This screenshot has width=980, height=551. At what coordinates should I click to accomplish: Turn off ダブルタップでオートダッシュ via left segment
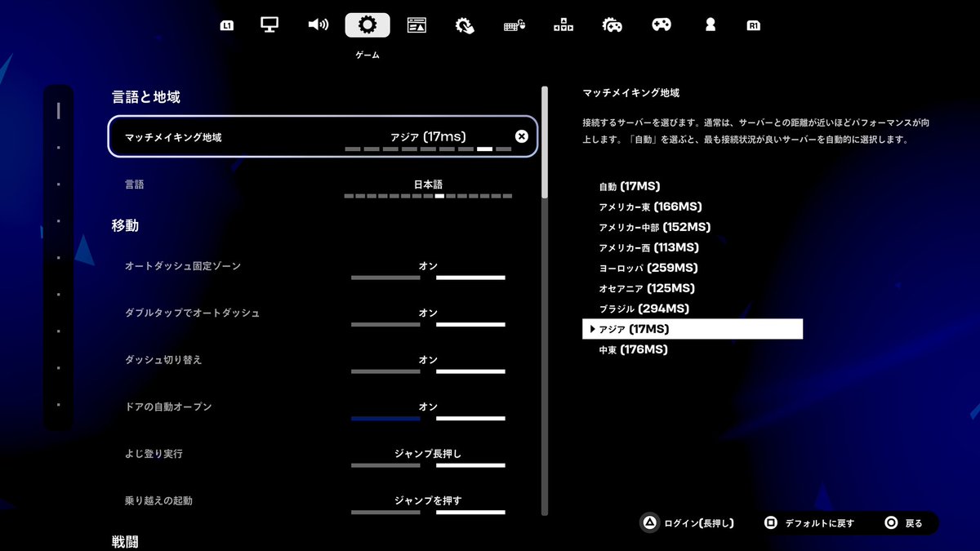click(385, 325)
